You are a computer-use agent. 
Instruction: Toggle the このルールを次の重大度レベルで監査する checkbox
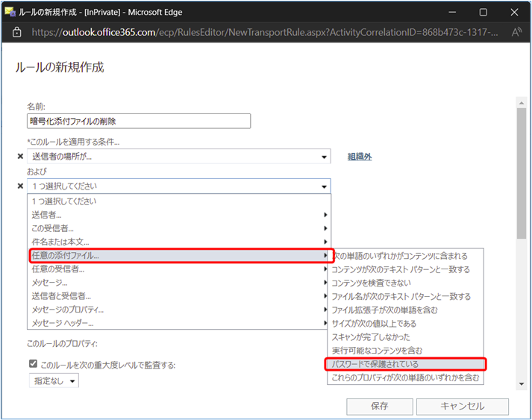(33, 364)
